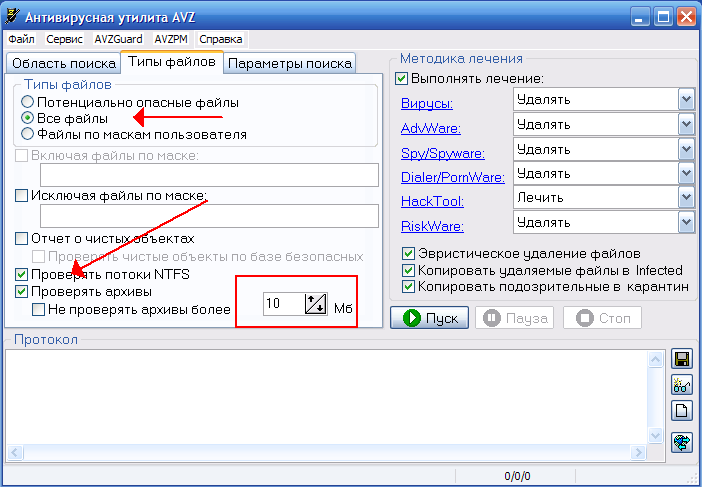Enable 'Отчет о чистых объектах' checkbox
This screenshot has height=487, width=702.
[21, 238]
